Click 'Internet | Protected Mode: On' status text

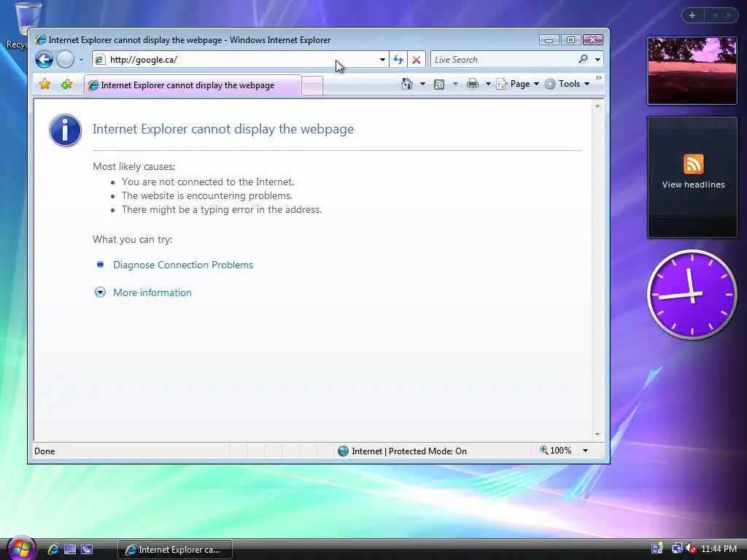(409, 451)
